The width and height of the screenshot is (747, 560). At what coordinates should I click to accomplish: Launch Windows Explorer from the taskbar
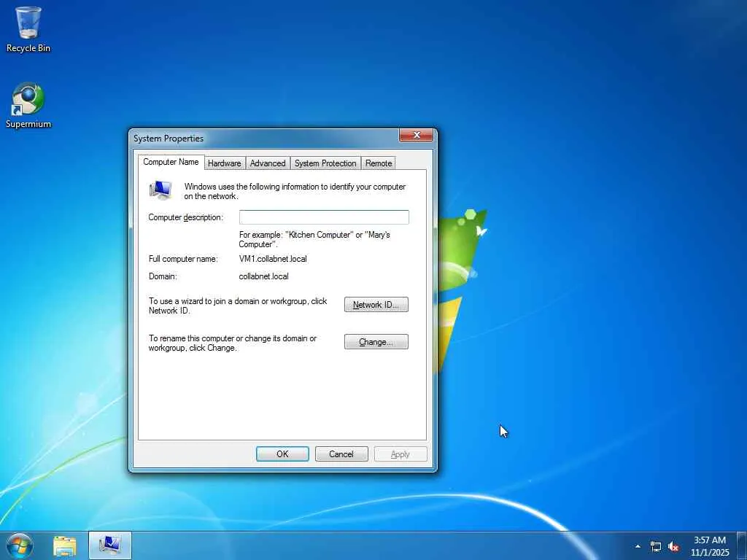pyautogui.click(x=65, y=546)
